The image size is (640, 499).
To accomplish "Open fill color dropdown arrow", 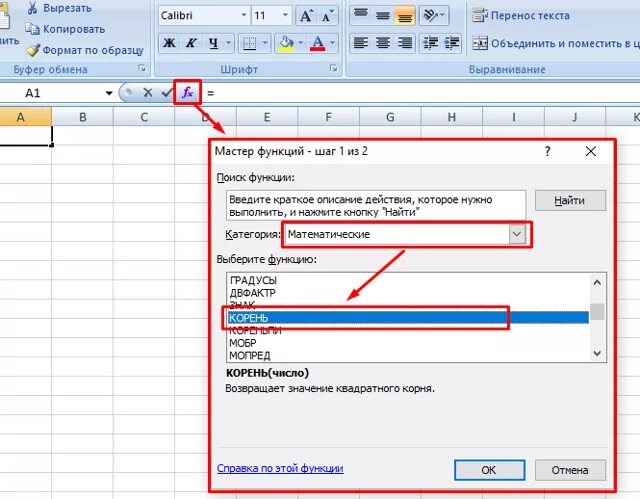I will click(x=301, y=43).
